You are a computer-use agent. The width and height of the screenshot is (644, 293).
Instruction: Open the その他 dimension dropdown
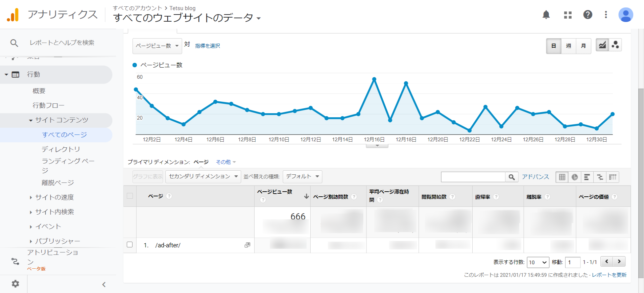[226, 162]
